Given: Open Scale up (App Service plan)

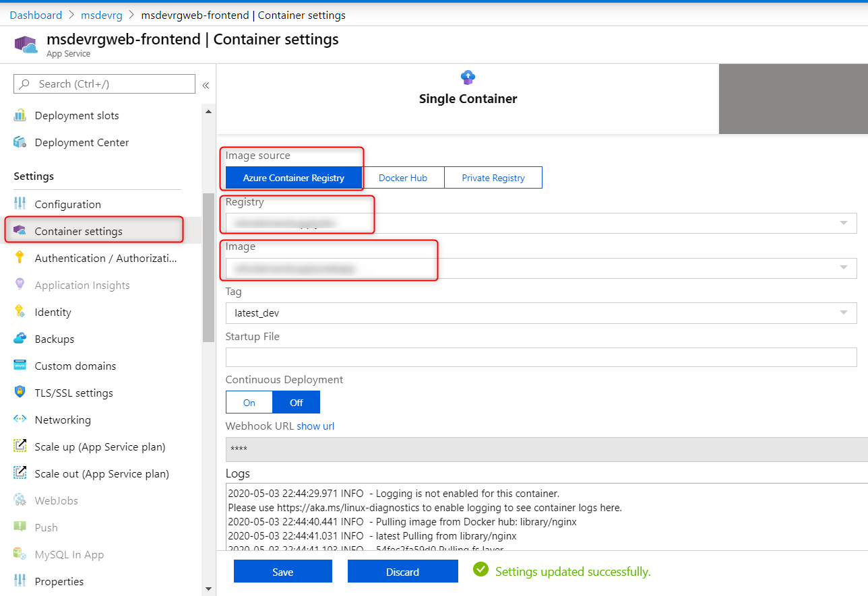Looking at the screenshot, I should pyautogui.click(x=101, y=446).
